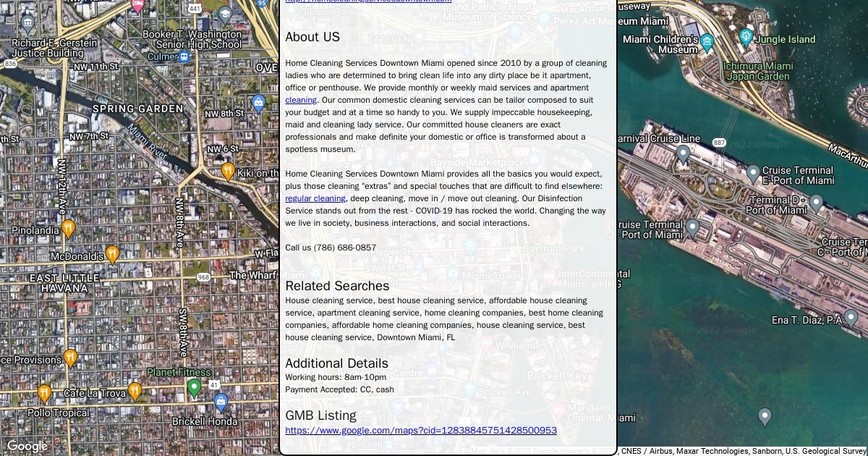Select the Culmer transit station icon
The image size is (868, 456).
coord(185,56)
